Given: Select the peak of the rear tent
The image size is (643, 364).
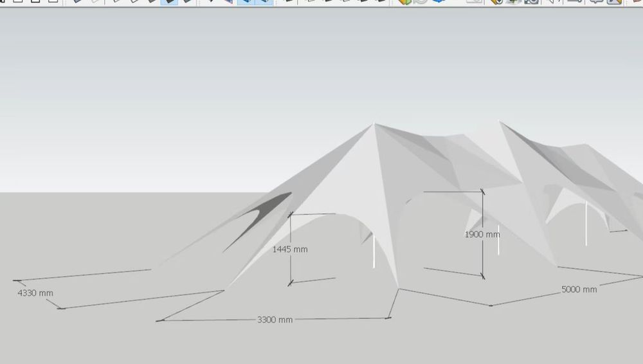Looking at the screenshot, I should coord(500,122).
